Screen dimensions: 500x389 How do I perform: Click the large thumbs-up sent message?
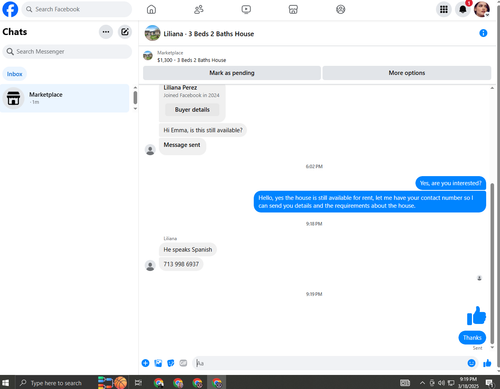point(476,315)
